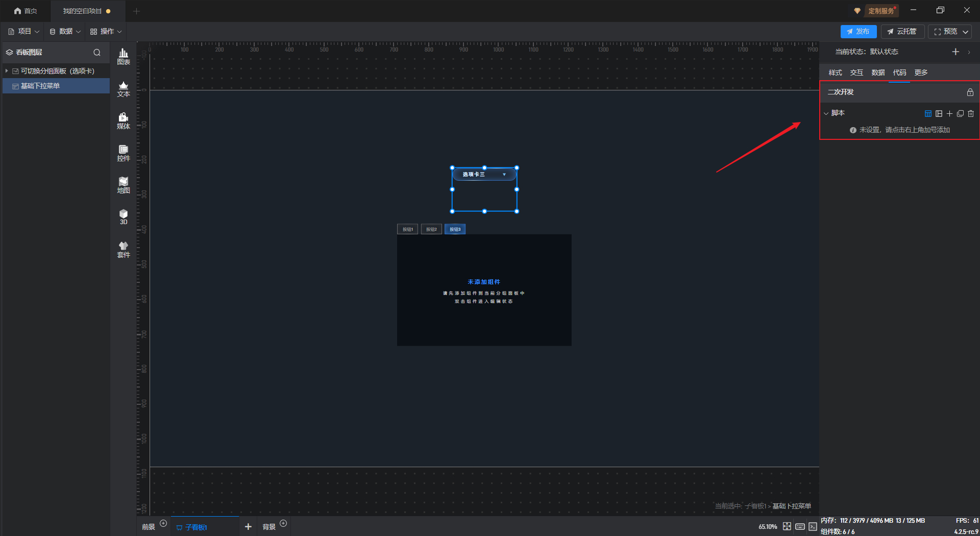Open the 3D components panel

coord(124,217)
